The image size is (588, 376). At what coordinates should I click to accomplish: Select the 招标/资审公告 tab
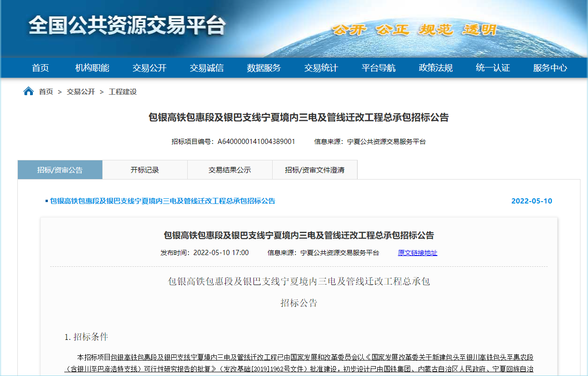click(x=60, y=170)
